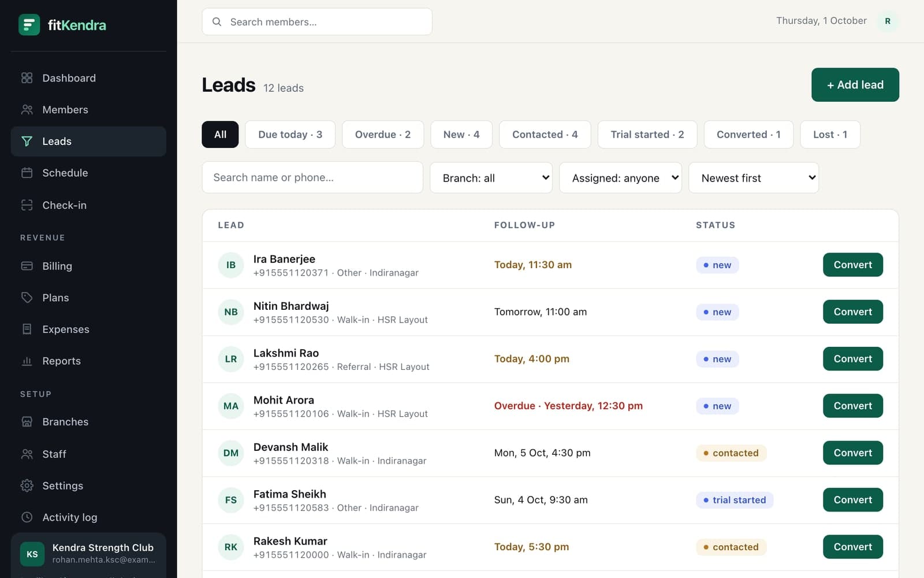Click the Search name or phone field
Image resolution: width=924 pixels, height=578 pixels.
pos(312,177)
